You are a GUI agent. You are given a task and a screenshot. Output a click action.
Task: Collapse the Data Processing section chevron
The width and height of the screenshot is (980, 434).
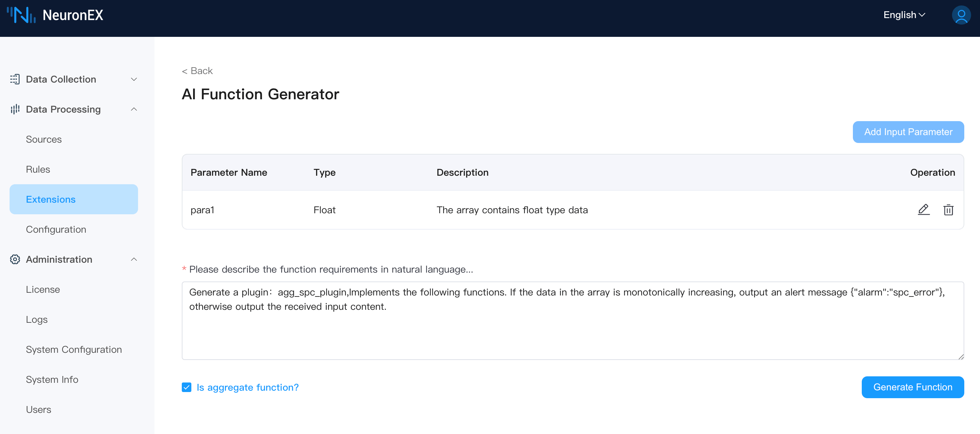[134, 110]
